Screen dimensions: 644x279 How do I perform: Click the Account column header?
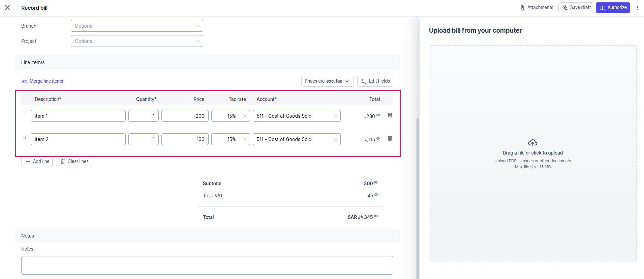coord(267,99)
